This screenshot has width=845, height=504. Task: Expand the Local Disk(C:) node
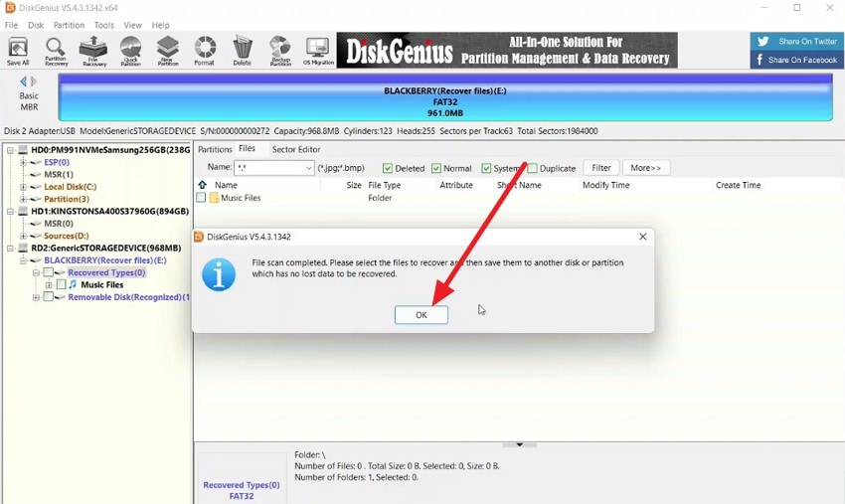[x=23, y=187]
